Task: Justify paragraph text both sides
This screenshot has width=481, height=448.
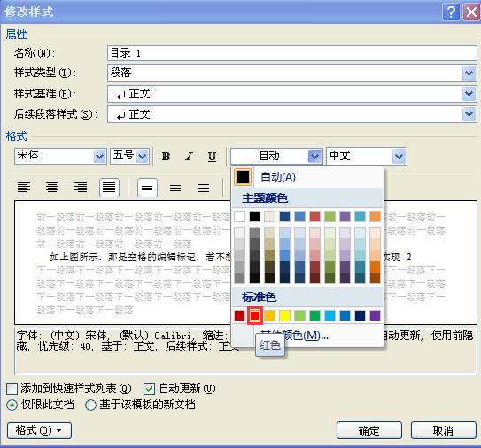Action: click(x=109, y=187)
